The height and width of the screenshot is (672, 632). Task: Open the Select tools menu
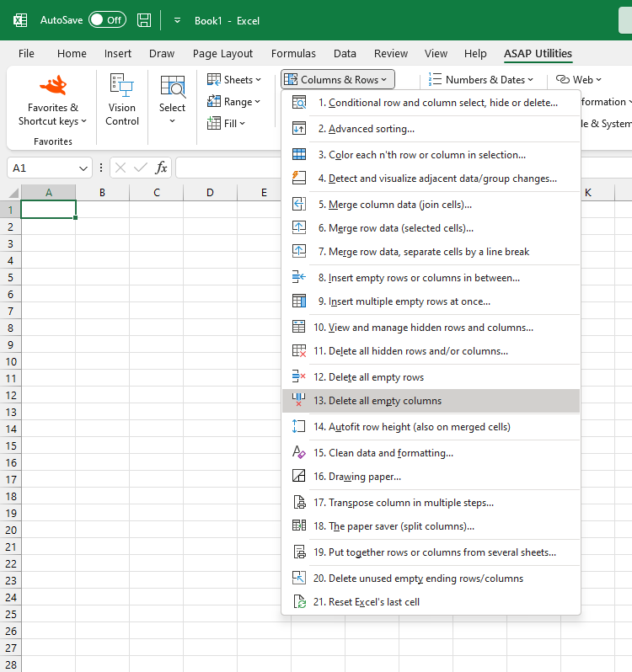coord(172,99)
